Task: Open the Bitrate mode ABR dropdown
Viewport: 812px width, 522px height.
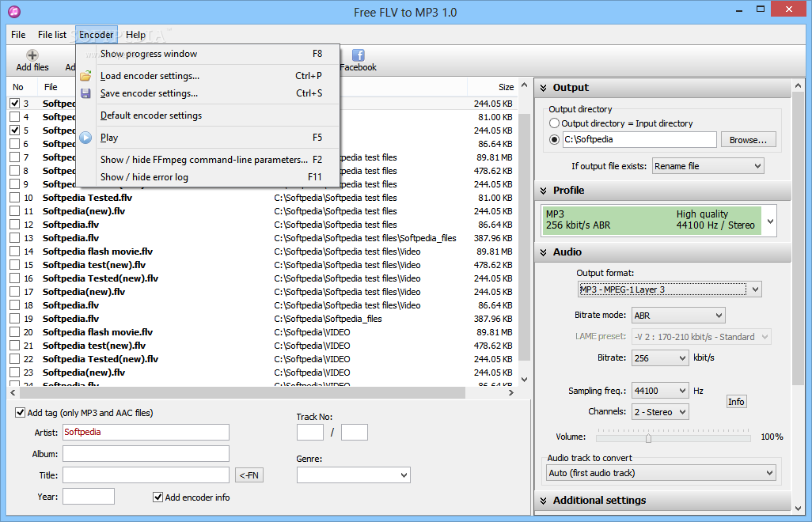Action: coord(678,316)
